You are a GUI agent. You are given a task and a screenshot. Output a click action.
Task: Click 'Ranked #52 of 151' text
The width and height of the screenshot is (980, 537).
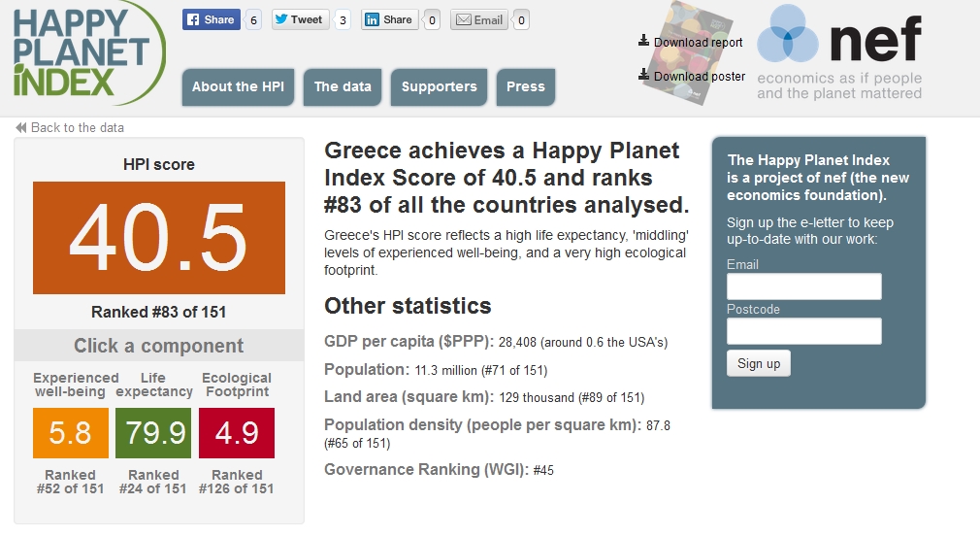click(x=70, y=482)
